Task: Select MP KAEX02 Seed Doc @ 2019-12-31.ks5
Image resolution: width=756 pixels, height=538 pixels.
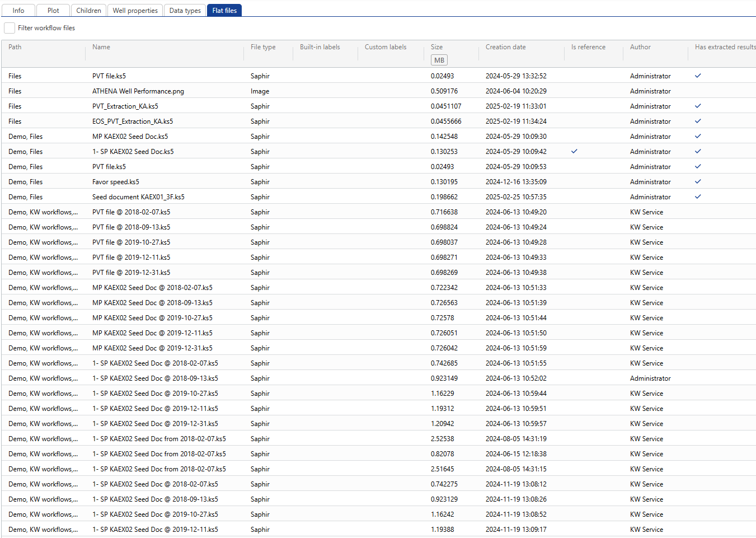Action: 152,348
